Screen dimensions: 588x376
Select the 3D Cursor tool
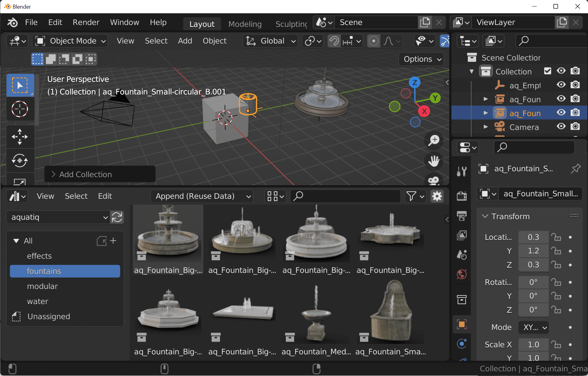20,109
